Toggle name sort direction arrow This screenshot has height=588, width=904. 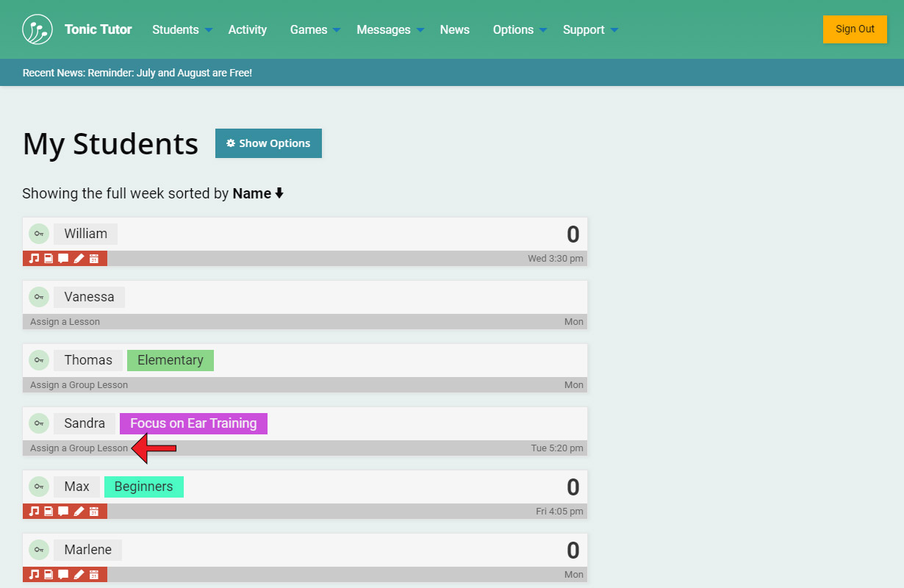tap(279, 194)
